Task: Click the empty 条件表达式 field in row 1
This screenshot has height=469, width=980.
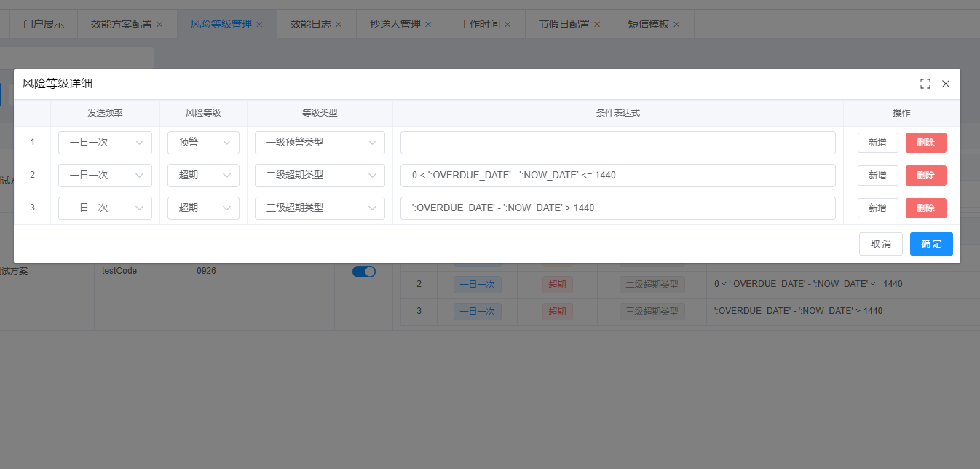Action: (x=617, y=143)
